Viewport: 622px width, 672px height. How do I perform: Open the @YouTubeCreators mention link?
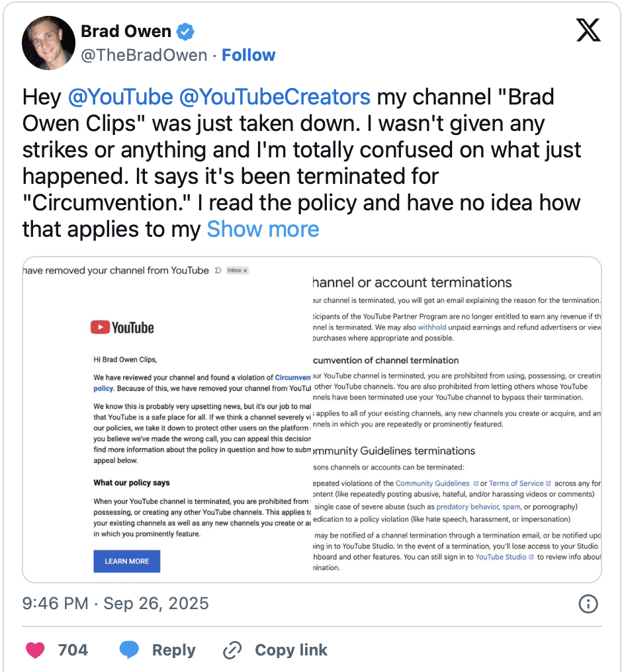(x=275, y=97)
